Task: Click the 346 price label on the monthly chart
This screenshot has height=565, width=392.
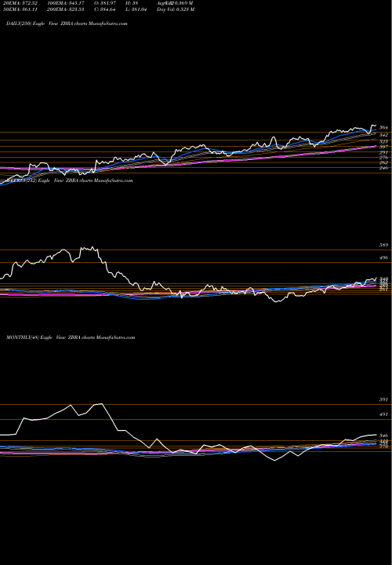Action: 383,436
